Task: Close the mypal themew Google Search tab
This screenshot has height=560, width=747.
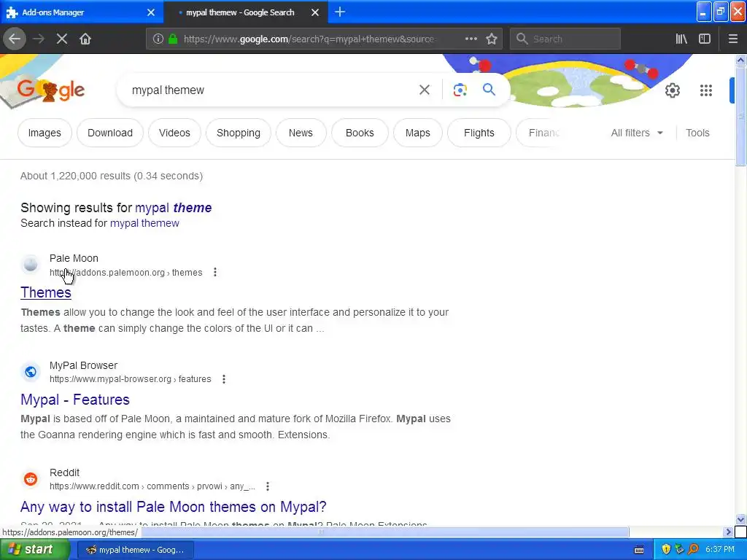Action: tap(315, 12)
